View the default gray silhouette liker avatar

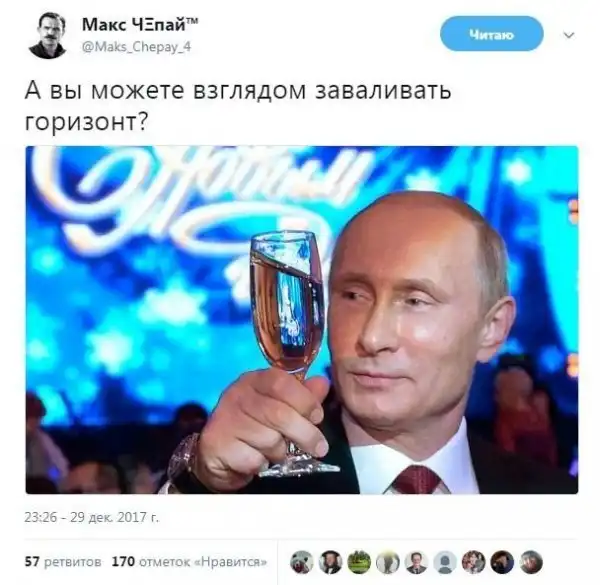click(x=445, y=562)
